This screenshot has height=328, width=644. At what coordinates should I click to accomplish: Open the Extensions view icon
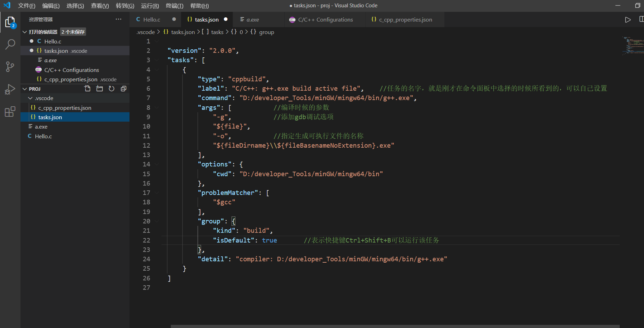10,112
